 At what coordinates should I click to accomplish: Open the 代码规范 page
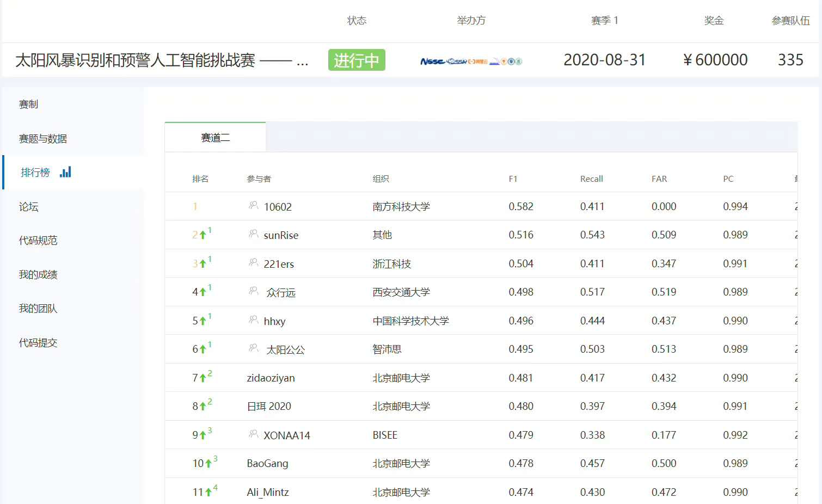tap(38, 241)
